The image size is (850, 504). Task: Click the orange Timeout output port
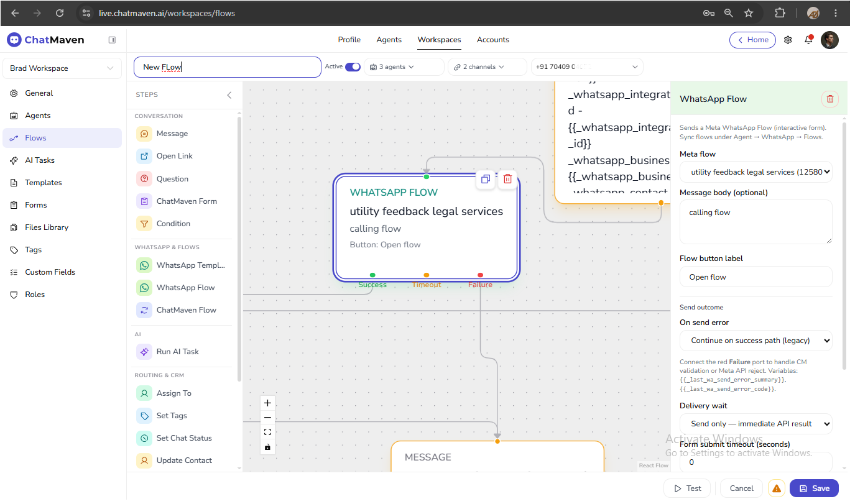pyautogui.click(x=427, y=275)
